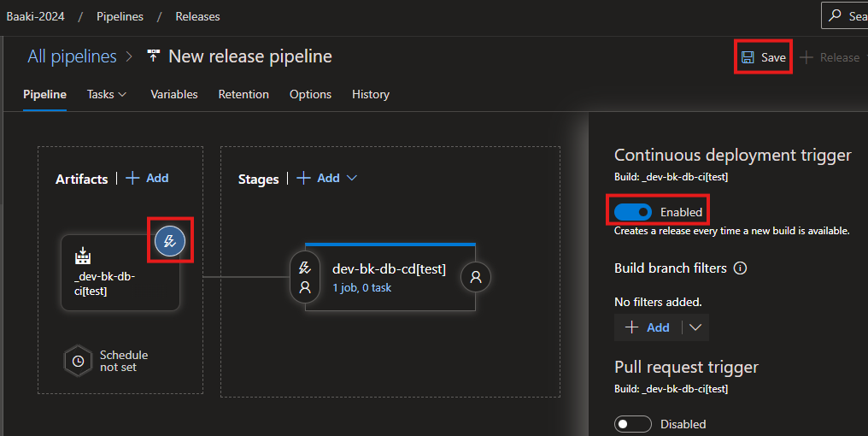Click the Schedule not set text
868x436 pixels.
123,361
